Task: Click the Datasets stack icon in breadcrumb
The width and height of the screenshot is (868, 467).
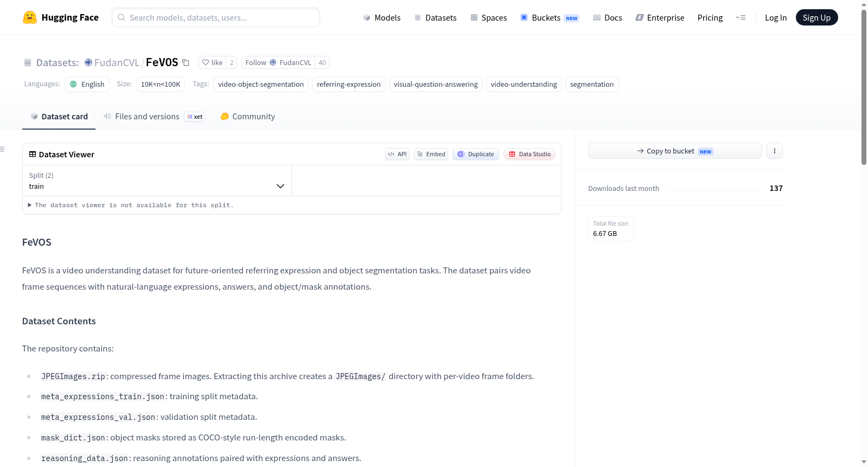Action: pos(28,62)
